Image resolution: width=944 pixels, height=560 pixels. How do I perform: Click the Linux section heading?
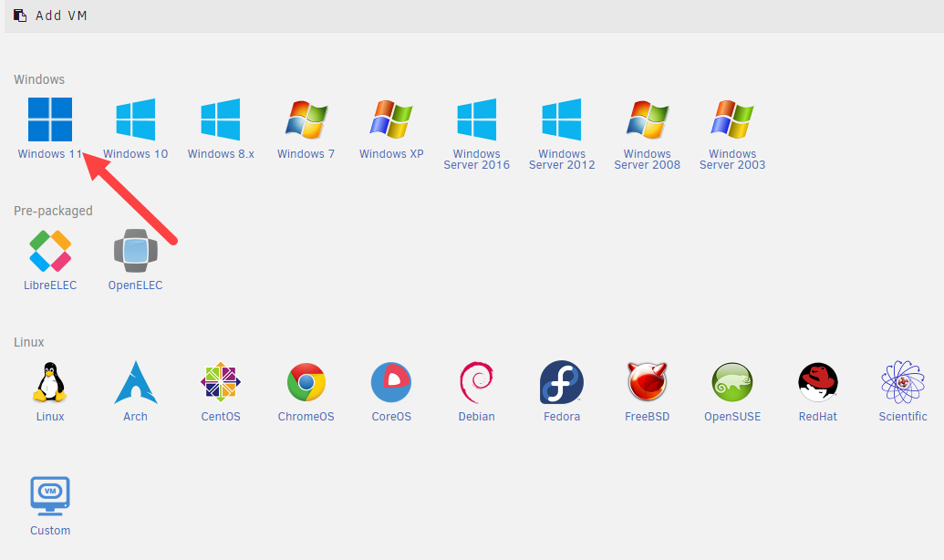pos(29,342)
